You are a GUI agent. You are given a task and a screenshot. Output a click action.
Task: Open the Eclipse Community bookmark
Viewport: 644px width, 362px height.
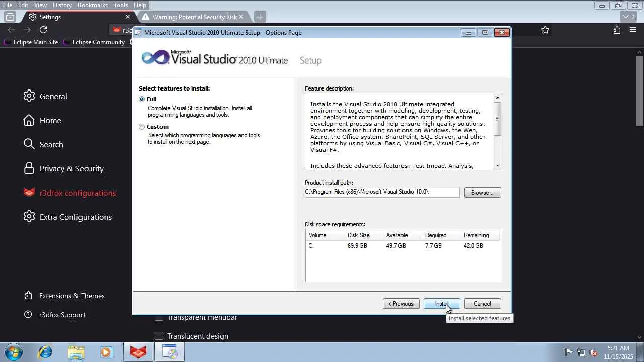pos(94,42)
